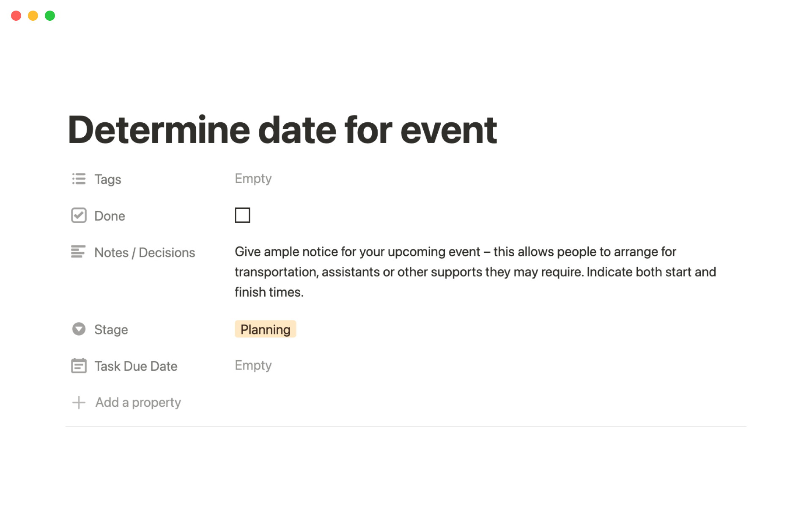Screen dimensions: 812x508
Task: Click Add a property
Action: (138, 402)
